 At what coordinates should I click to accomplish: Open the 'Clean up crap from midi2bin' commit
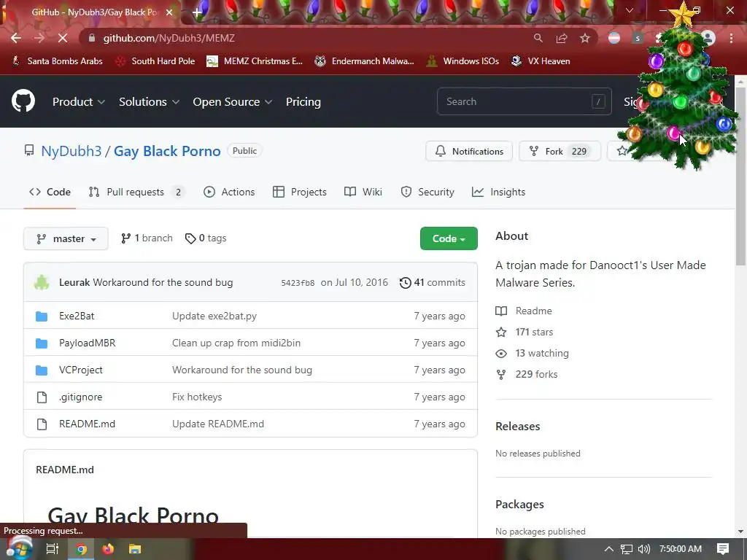point(236,343)
